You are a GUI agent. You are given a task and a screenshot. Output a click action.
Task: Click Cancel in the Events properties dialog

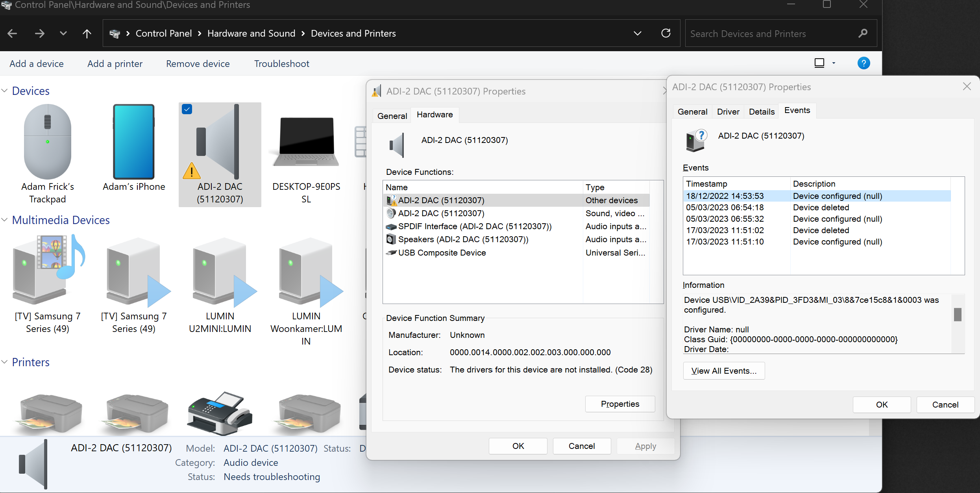(945, 405)
